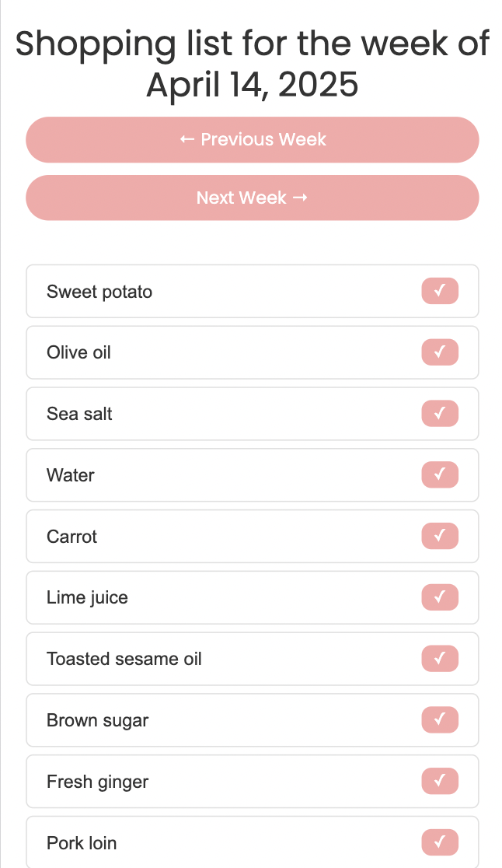The height and width of the screenshot is (868, 502).
Task: Toggle the Brown sugar checkmark
Action: pyautogui.click(x=440, y=720)
